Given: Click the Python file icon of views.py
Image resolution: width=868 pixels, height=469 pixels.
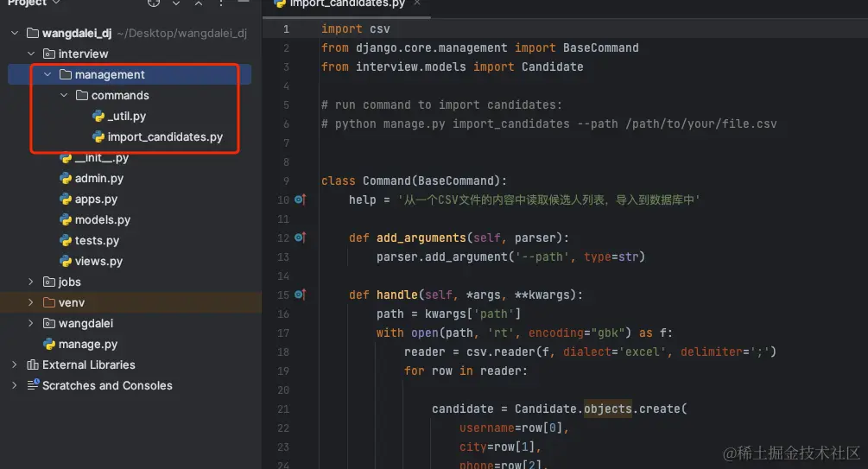Looking at the screenshot, I should click(66, 261).
